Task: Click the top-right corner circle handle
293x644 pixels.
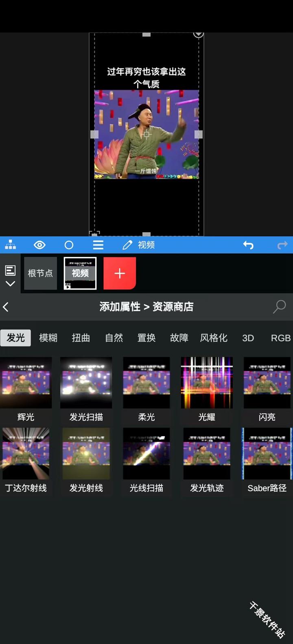Action: click(198, 34)
